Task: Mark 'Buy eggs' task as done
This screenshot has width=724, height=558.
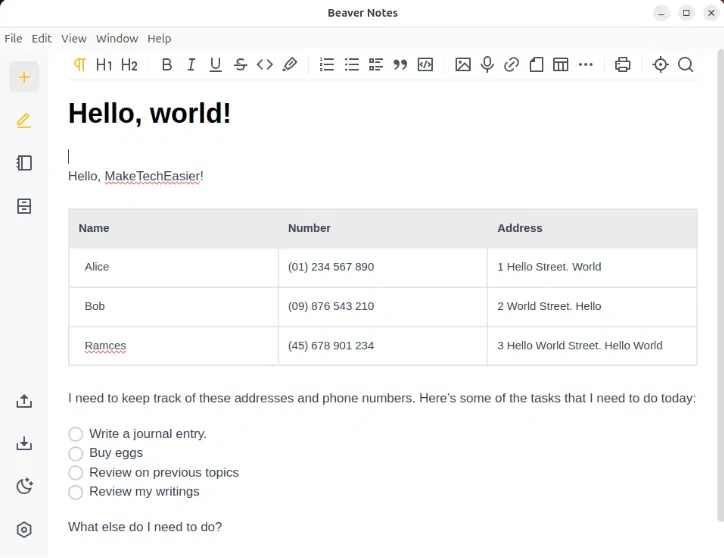Action: pyautogui.click(x=76, y=453)
